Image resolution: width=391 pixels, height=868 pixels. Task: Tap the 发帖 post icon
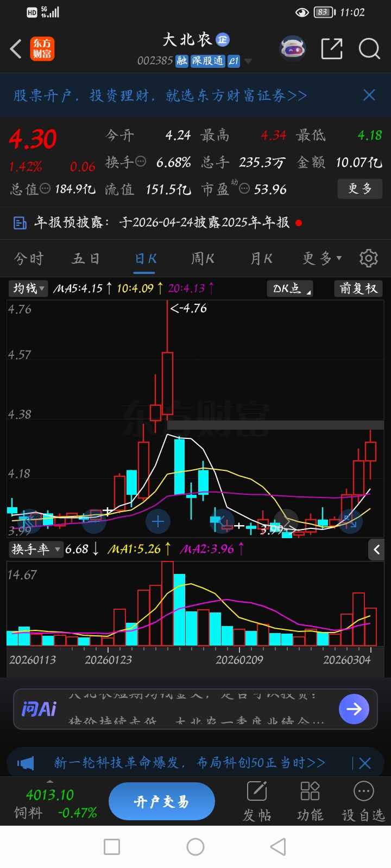(x=257, y=801)
